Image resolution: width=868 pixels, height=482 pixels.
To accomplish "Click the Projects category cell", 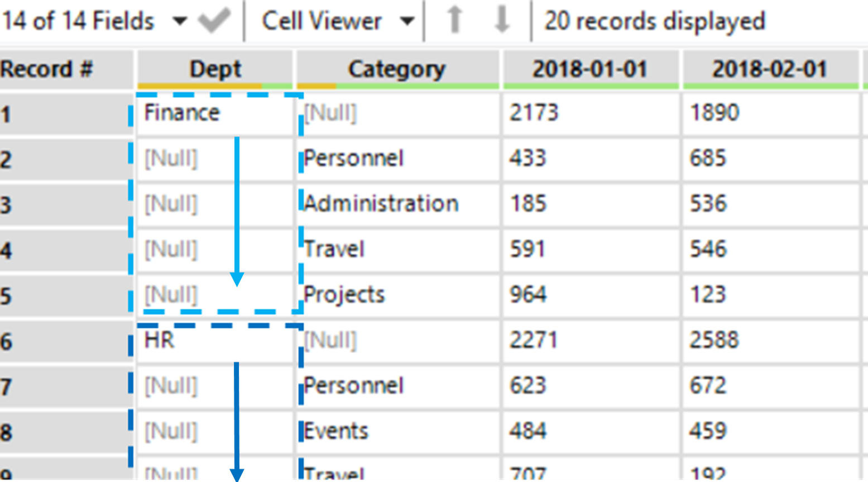I will point(344,294).
